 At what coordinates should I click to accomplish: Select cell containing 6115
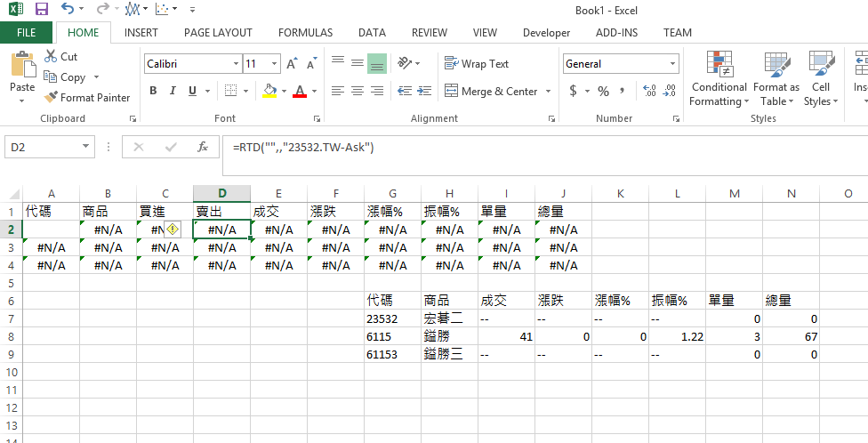392,336
